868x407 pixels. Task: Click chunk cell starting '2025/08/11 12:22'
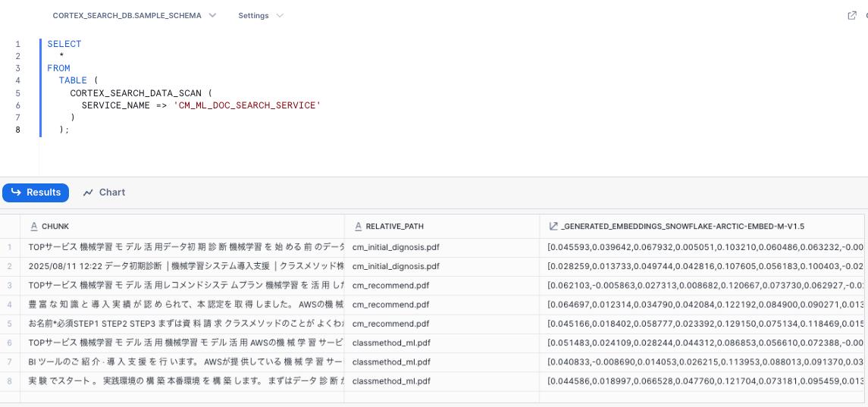(182, 266)
